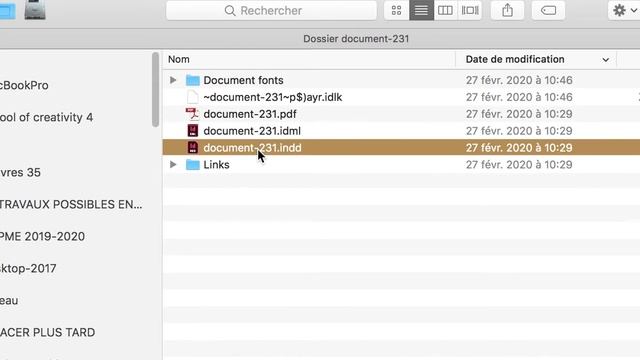Switch to icon view in the Finder toolbar
Viewport: 640px width, 360px height.
click(396, 10)
